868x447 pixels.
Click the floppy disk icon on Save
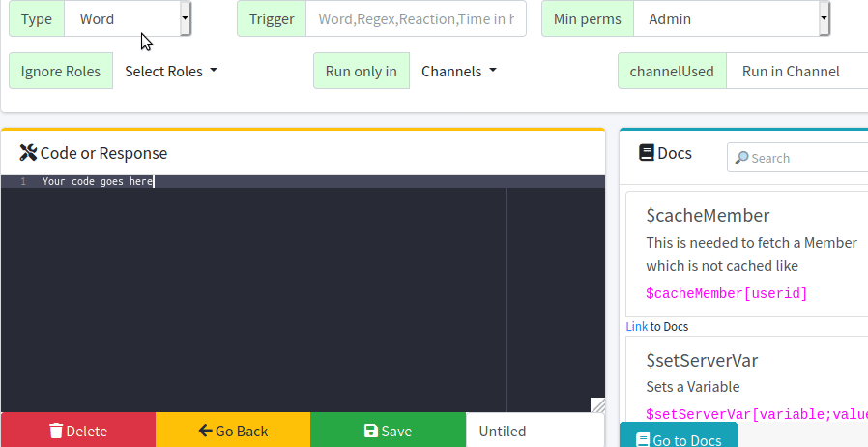tap(371, 431)
